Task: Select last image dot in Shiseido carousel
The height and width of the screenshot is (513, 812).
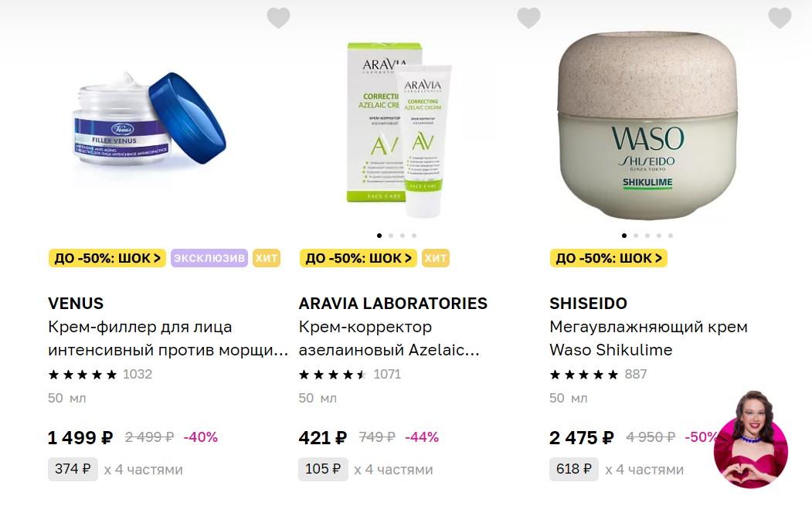Action: 671,236
